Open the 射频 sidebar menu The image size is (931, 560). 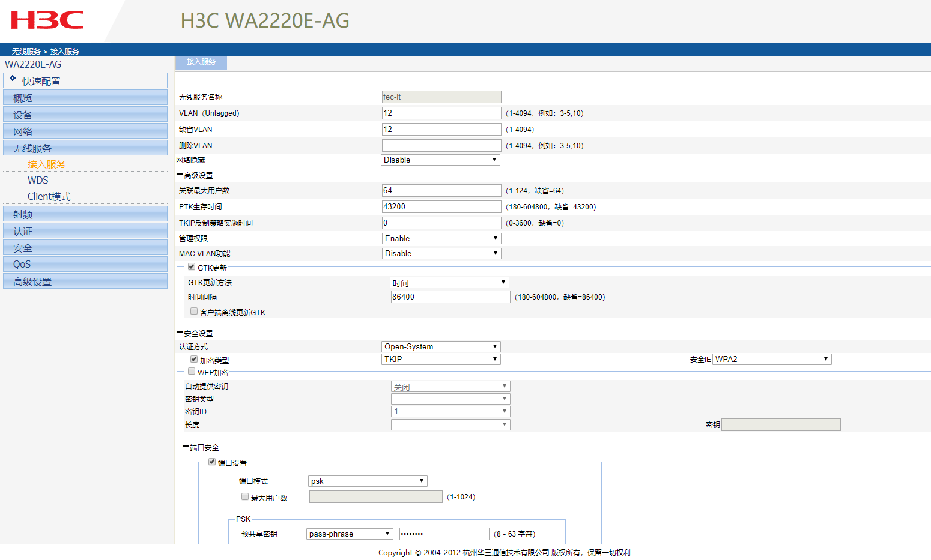click(x=85, y=214)
